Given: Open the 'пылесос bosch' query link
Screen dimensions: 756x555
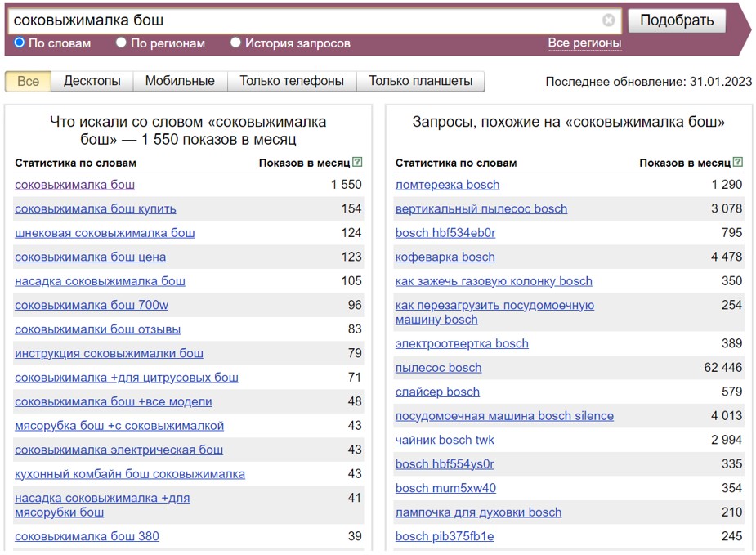Looking at the screenshot, I should click(438, 368).
